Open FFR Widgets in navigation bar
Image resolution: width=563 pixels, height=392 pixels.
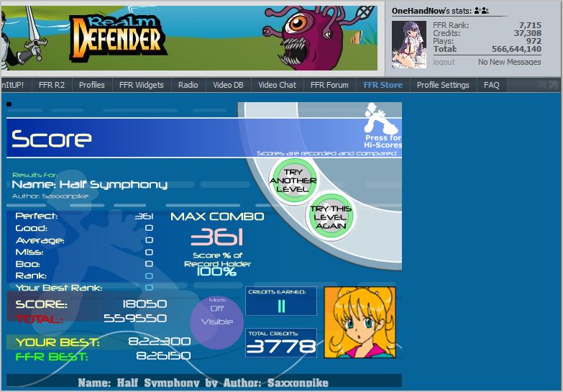[142, 85]
